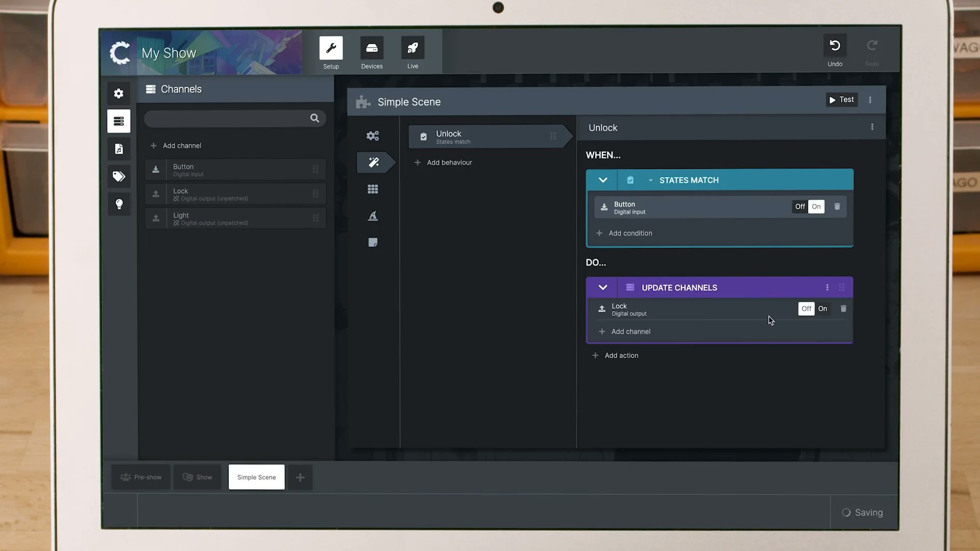980x551 pixels.
Task: Delete the Lock channel trash icon
Action: click(x=843, y=309)
